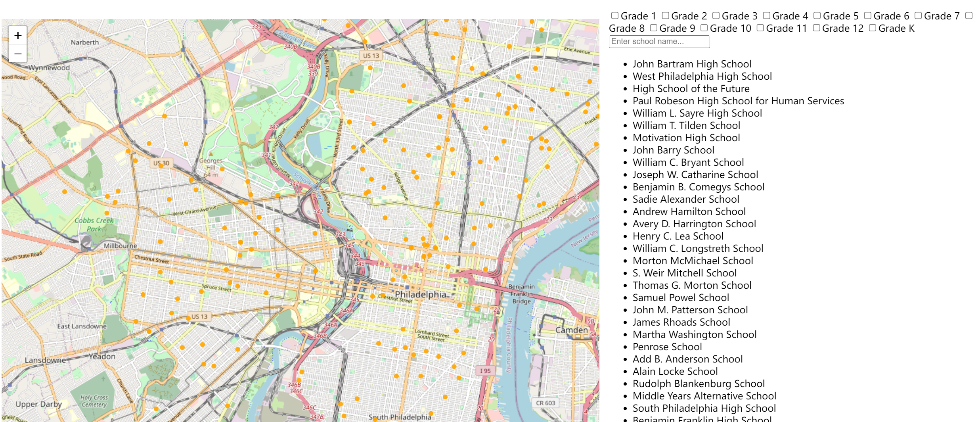Turn on Grade 6 filter
The height and width of the screenshot is (422, 980).
[868, 15]
